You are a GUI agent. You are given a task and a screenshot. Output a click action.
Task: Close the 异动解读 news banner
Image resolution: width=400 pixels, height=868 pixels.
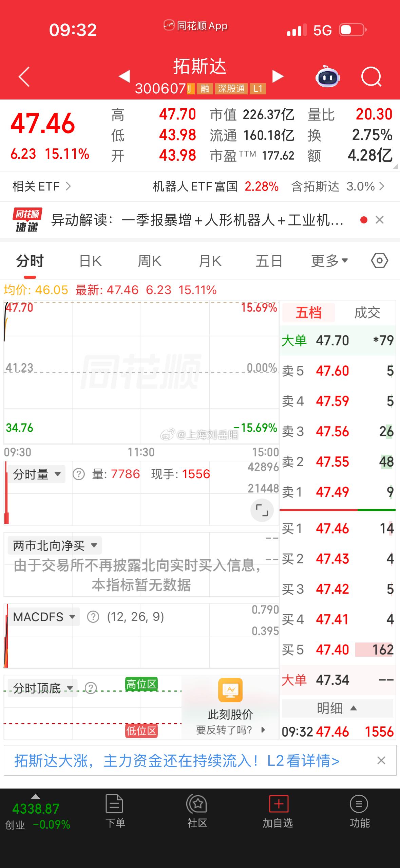point(380,220)
